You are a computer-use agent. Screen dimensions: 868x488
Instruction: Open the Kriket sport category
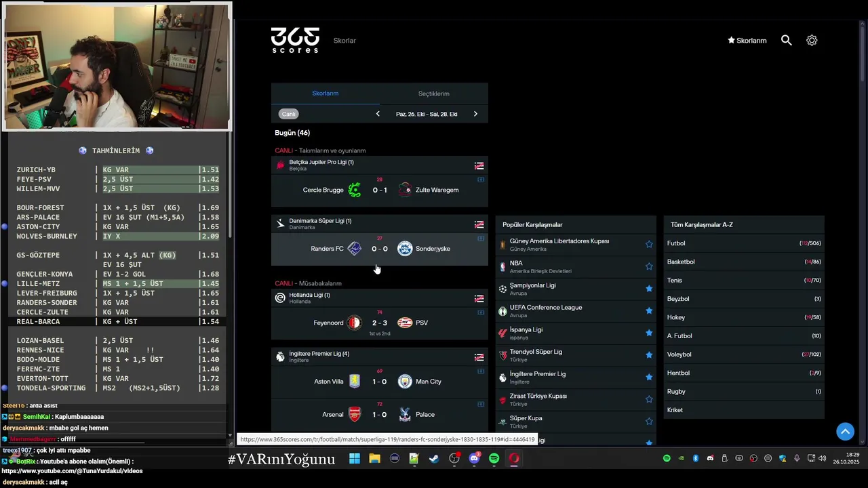(744, 410)
